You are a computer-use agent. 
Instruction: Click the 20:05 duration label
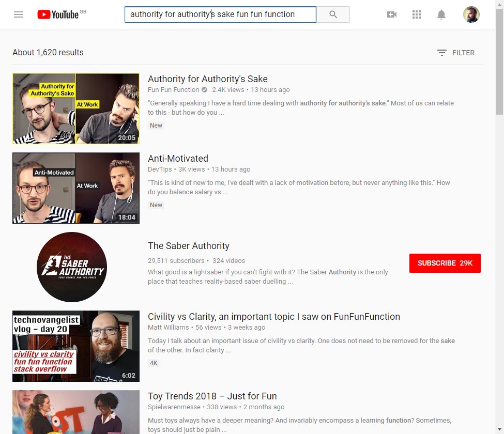pyautogui.click(x=127, y=138)
